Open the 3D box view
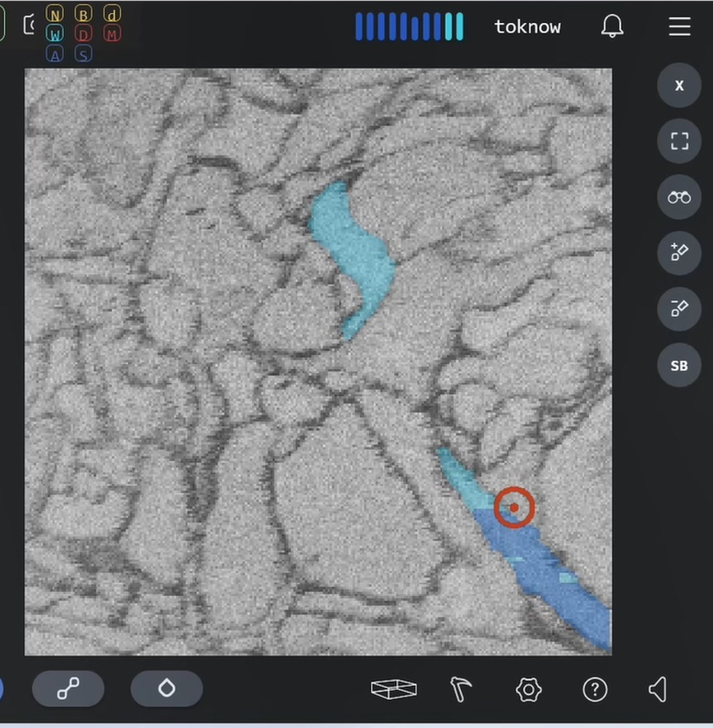 pyautogui.click(x=393, y=689)
